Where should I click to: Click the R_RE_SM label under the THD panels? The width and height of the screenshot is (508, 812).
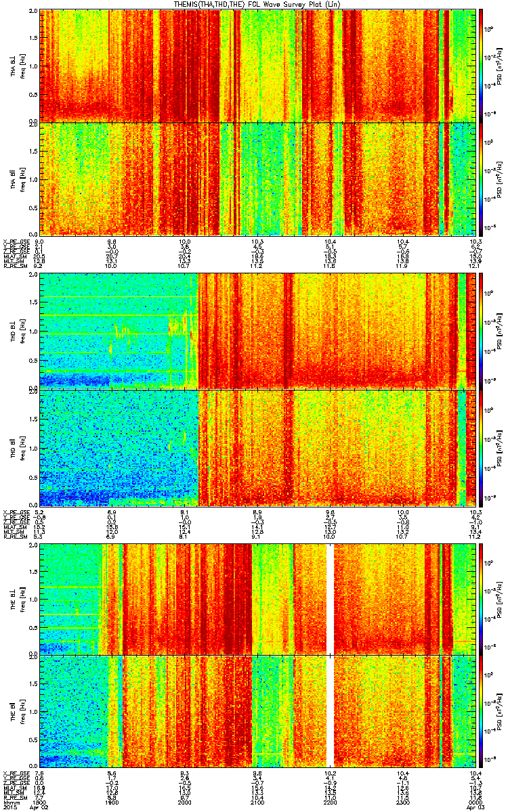tap(15, 537)
